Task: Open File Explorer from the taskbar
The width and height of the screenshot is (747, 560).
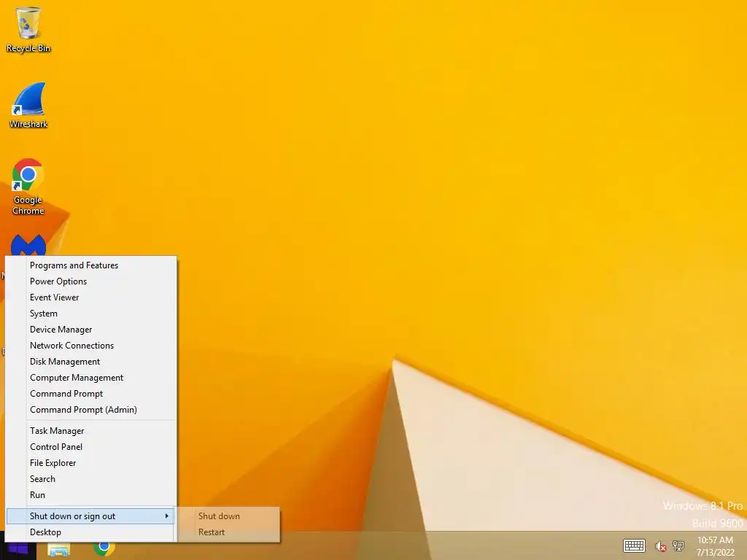Action: point(59,551)
